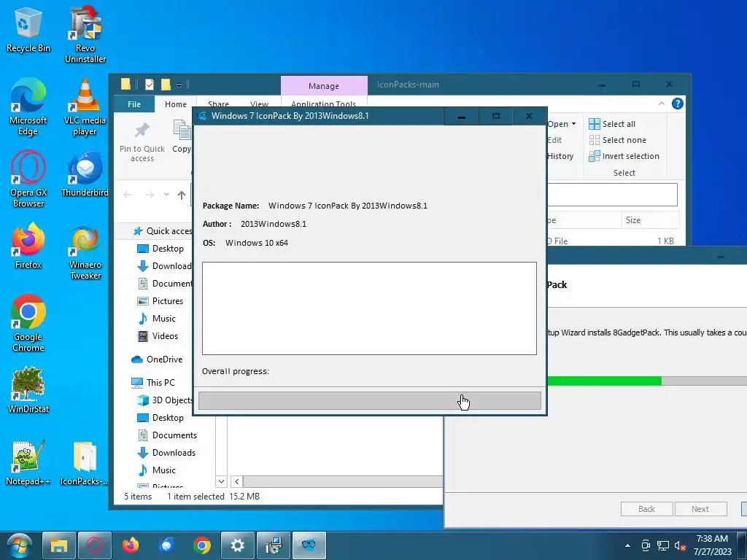Viewport: 747px width, 560px height.
Task: Click the Size column header
Action: (x=650, y=220)
